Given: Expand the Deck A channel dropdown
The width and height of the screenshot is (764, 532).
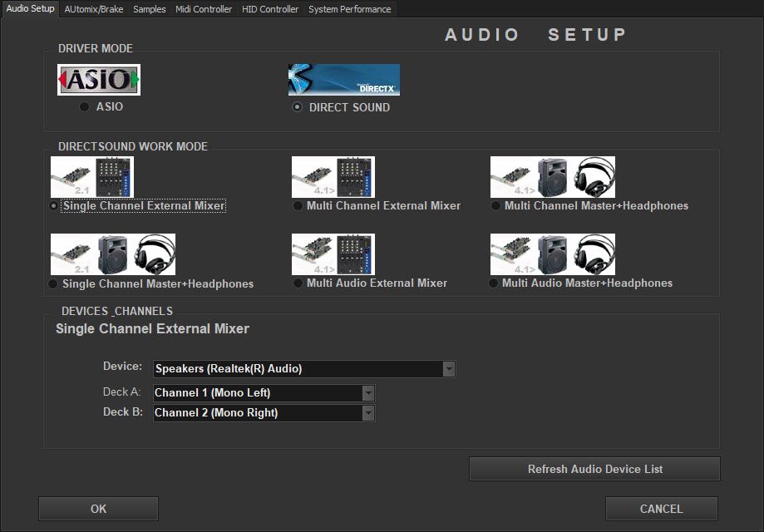Looking at the screenshot, I should coord(368,393).
